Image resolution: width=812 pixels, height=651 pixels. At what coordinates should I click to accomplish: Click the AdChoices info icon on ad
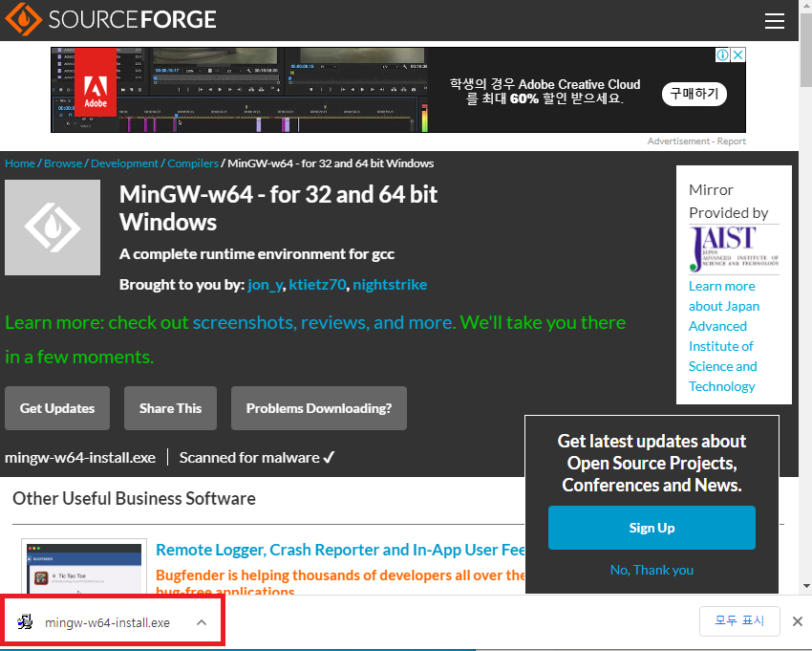tap(722, 54)
